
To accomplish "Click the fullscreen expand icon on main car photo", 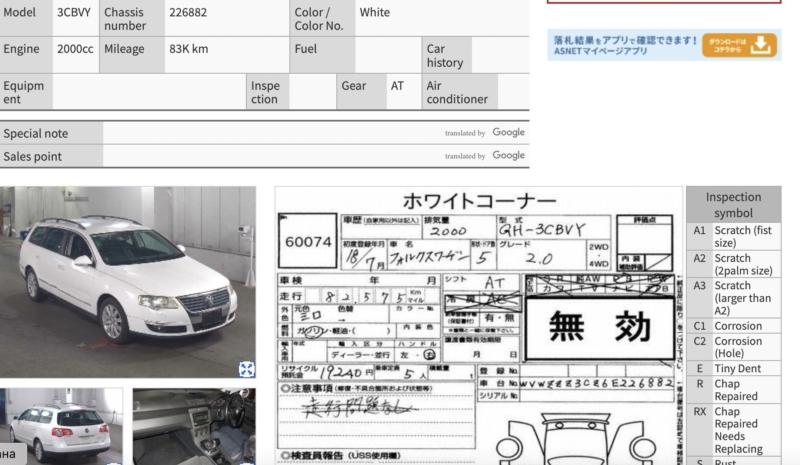I will (x=246, y=369).
